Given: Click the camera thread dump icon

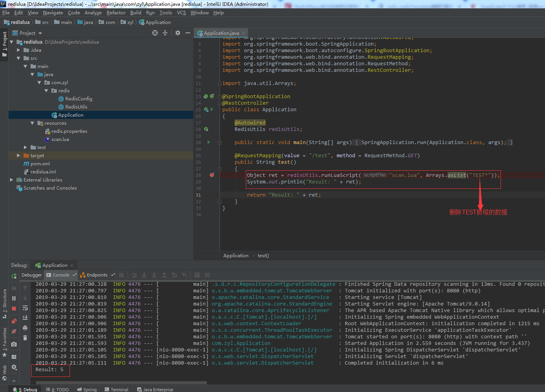Looking at the screenshot, I should pos(14,344).
